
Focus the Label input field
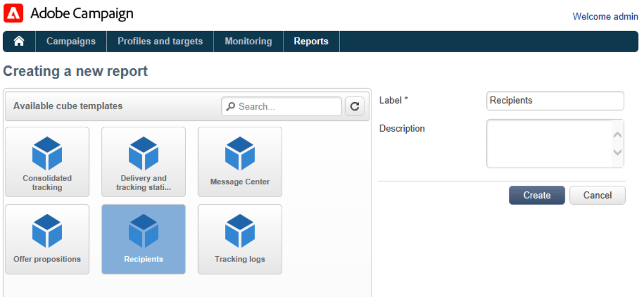pos(555,100)
